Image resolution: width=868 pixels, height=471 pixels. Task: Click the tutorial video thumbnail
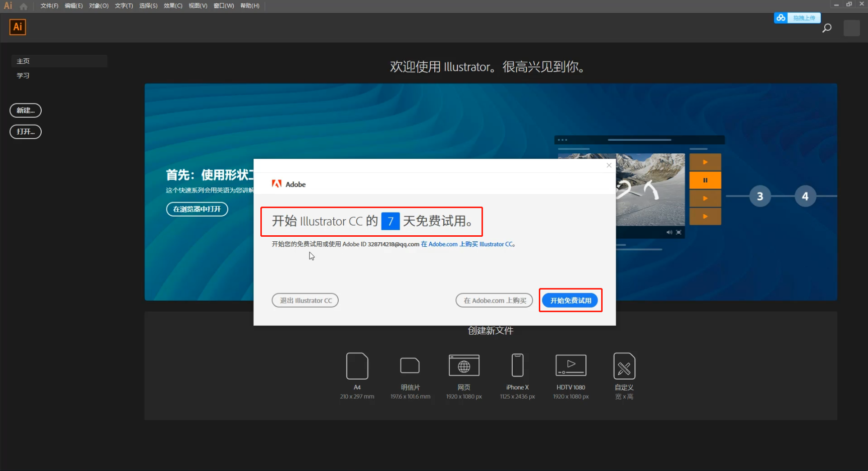point(651,190)
